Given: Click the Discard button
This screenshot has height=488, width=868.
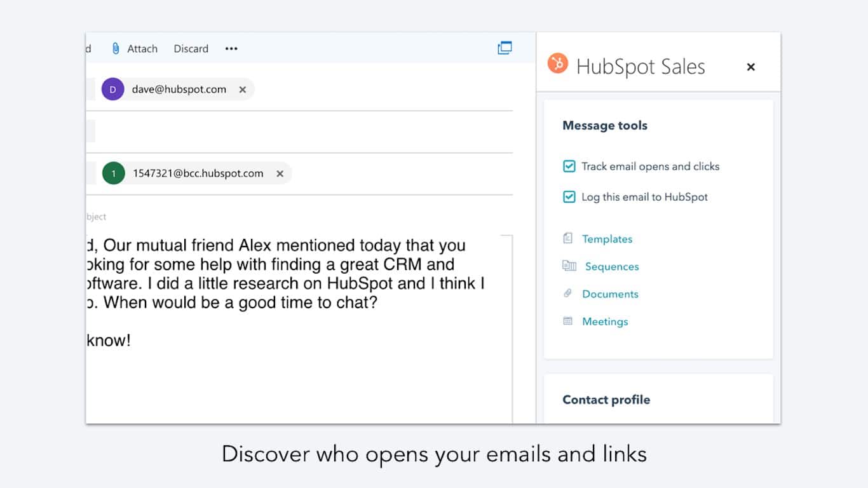Looking at the screenshot, I should tap(191, 48).
